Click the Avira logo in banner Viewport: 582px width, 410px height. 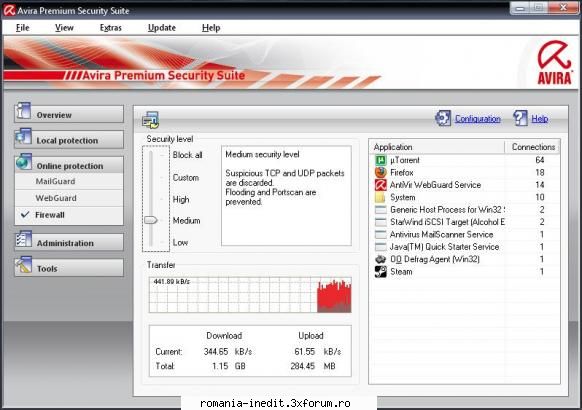(x=555, y=62)
